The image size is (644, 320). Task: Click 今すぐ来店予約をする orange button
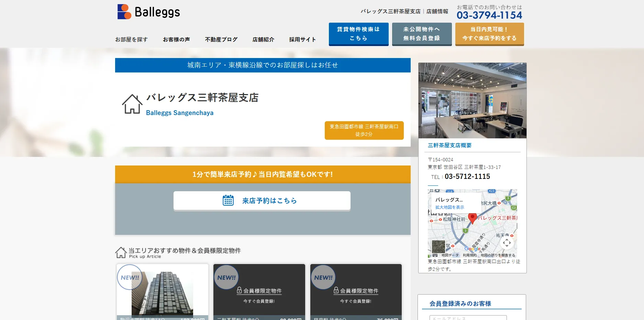coord(489,34)
